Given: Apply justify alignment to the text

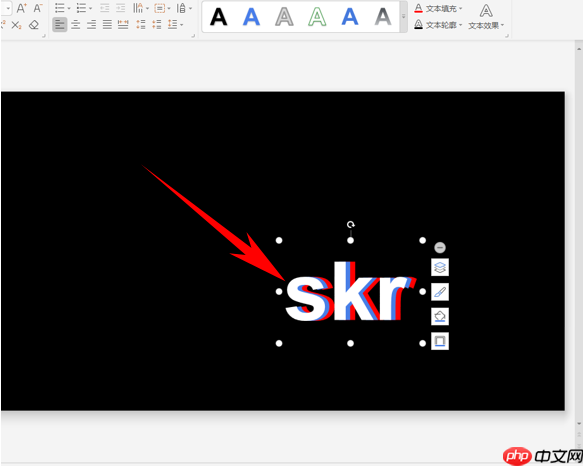Looking at the screenshot, I should click(x=107, y=25).
